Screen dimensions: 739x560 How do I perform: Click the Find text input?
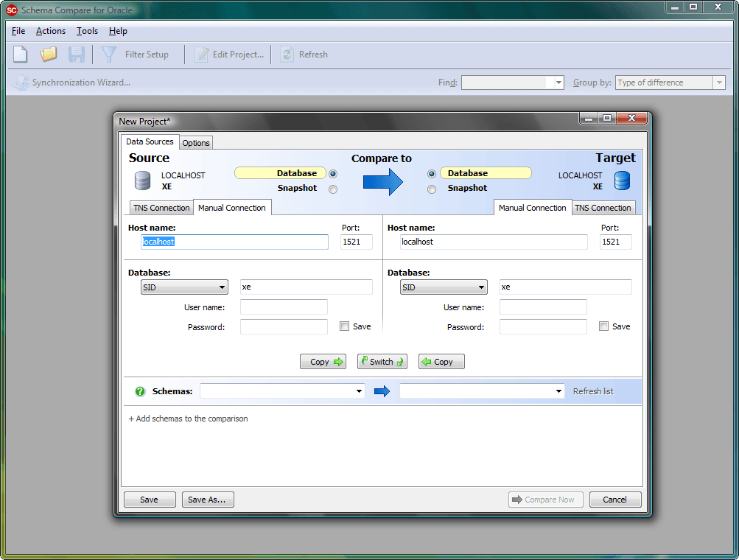click(508, 83)
